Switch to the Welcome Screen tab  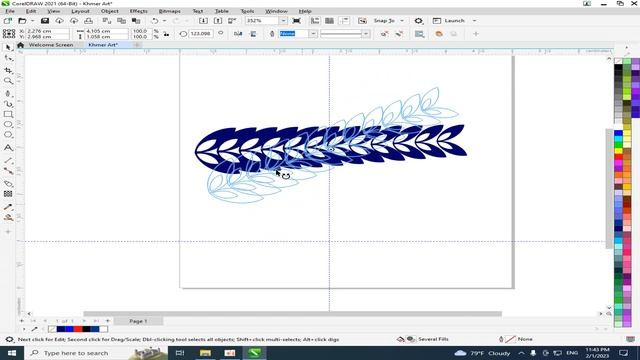coord(51,45)
